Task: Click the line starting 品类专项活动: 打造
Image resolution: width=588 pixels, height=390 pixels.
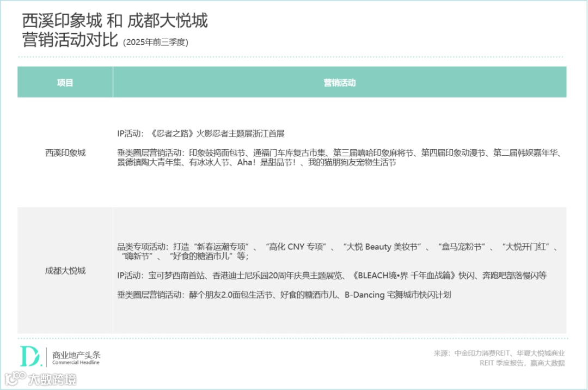Action: coord(338,247)
